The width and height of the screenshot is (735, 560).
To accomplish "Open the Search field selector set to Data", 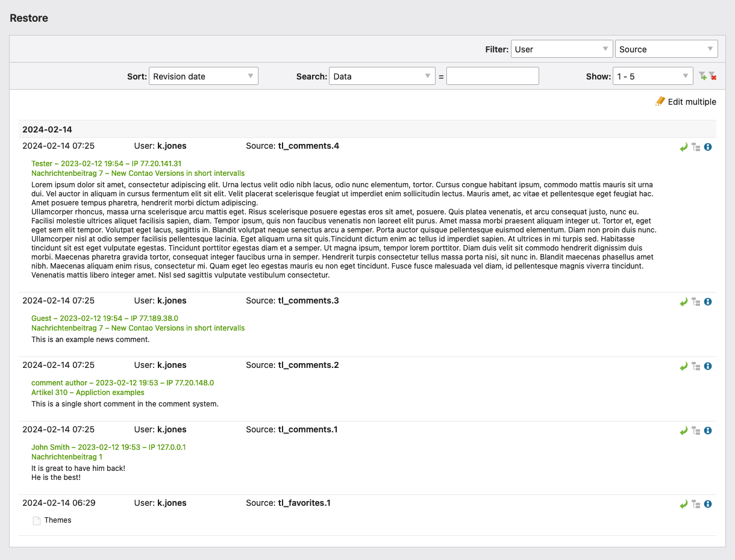I will pos(382,76).
